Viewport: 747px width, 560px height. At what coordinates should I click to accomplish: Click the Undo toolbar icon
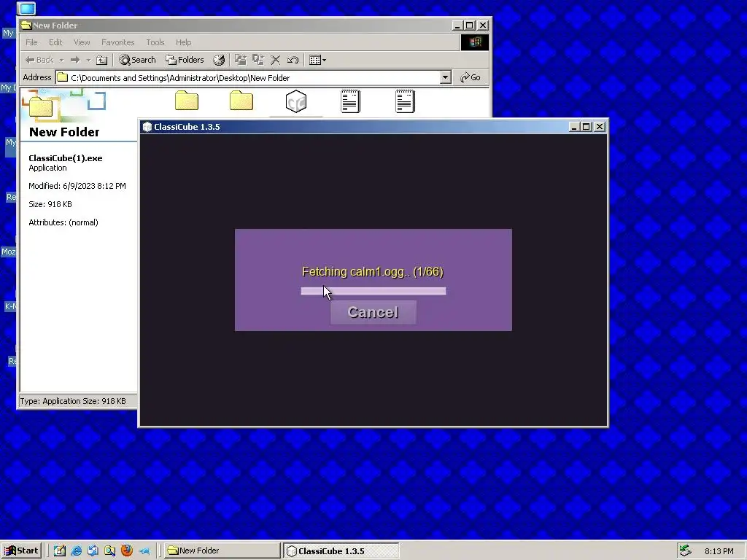tap(293, 60)
